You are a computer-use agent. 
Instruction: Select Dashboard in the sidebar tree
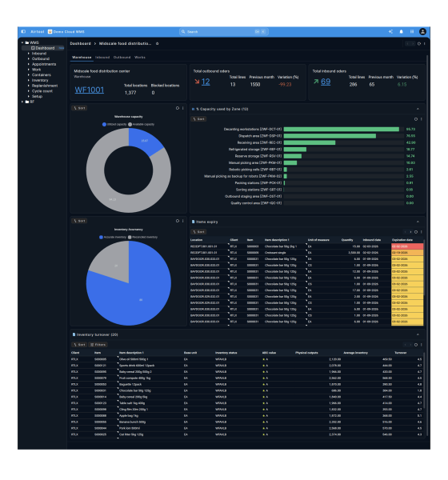(43, 48)
